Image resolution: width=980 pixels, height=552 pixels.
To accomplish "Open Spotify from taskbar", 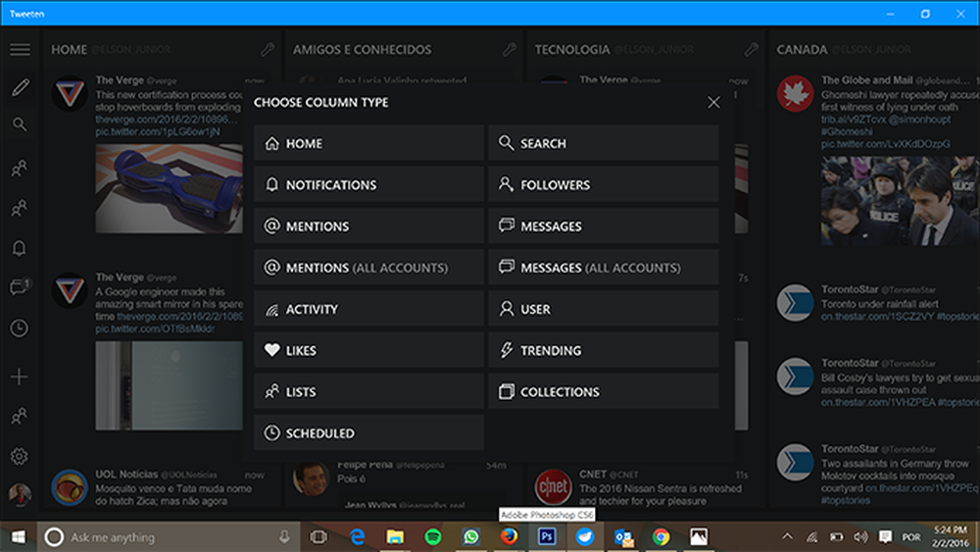I will pyautogui.click(x=433, y=537).
